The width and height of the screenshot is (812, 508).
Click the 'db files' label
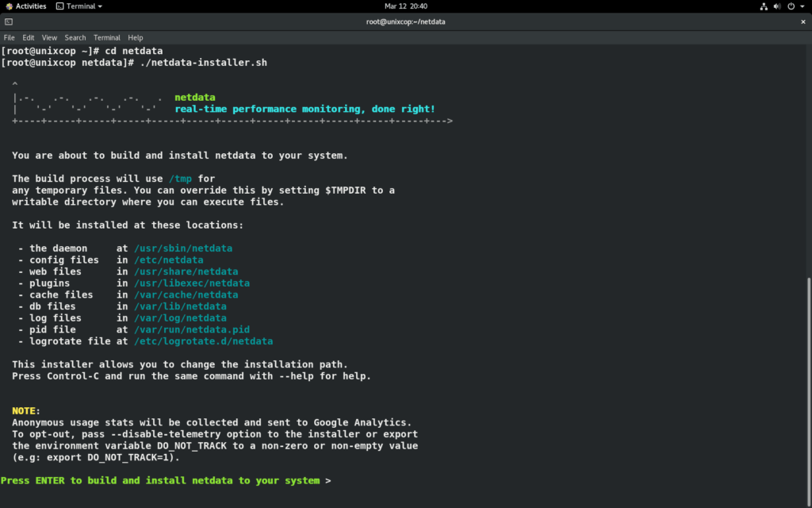tap(52, 306)
